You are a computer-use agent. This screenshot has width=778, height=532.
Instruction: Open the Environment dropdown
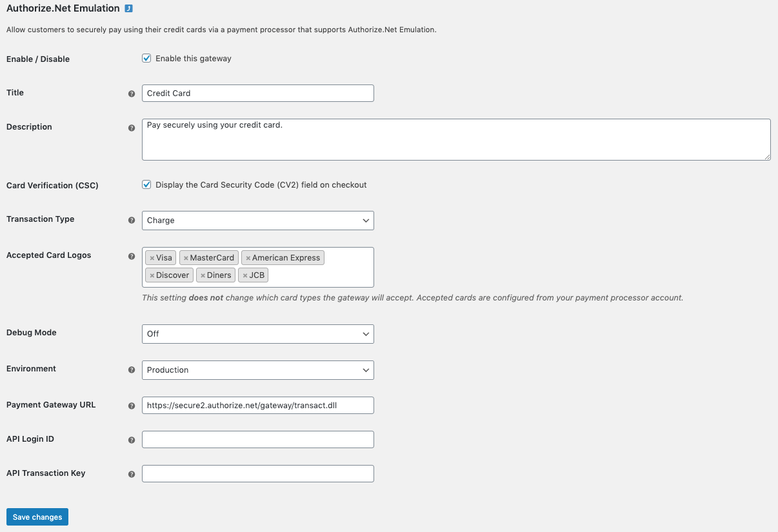click(x=258, y=369)
